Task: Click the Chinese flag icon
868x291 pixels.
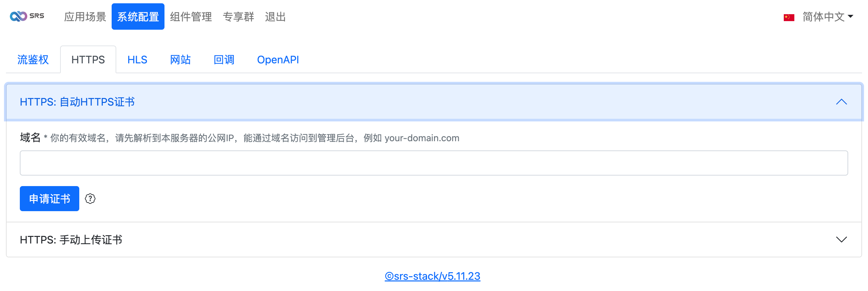Action: pos(789,17)
